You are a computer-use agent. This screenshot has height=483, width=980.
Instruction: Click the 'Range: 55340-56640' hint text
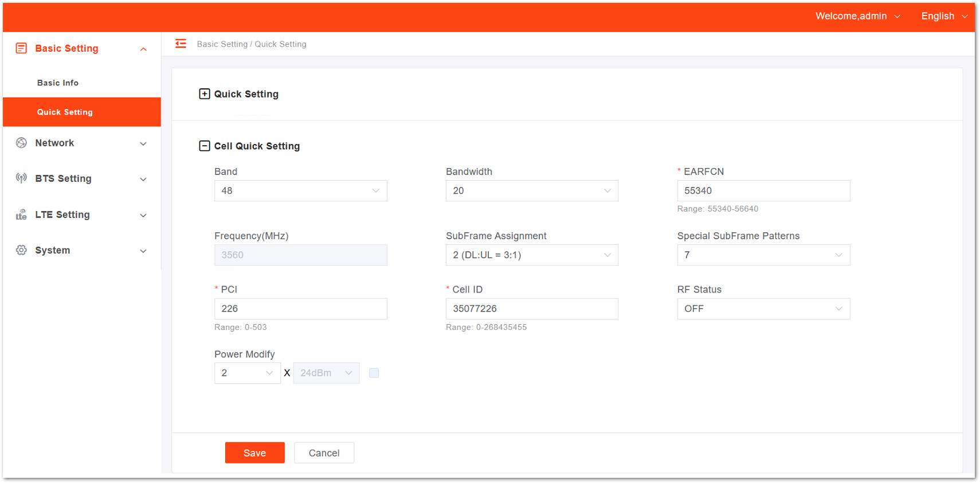click(x=718, y=209)
